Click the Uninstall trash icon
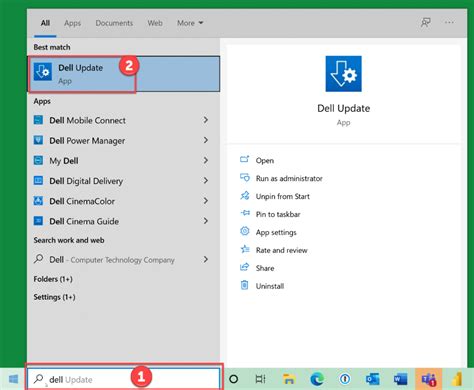The image size is (474, 390). (245, 285)
